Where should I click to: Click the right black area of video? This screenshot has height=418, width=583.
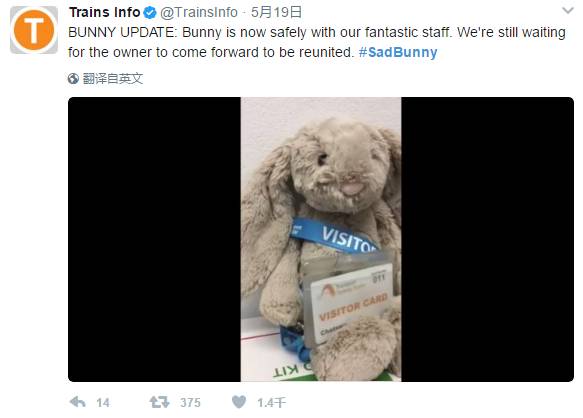point(487,239)
